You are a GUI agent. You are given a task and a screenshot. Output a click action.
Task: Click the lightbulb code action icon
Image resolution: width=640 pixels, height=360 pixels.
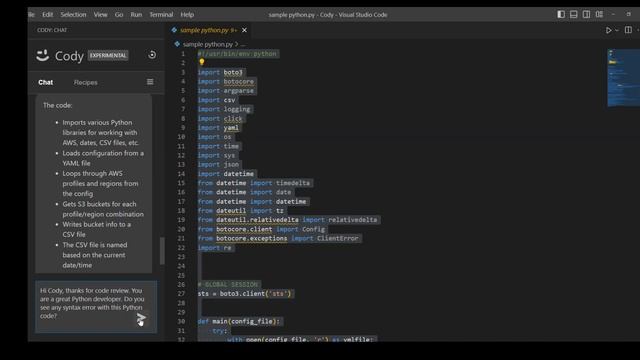(202, 62)
